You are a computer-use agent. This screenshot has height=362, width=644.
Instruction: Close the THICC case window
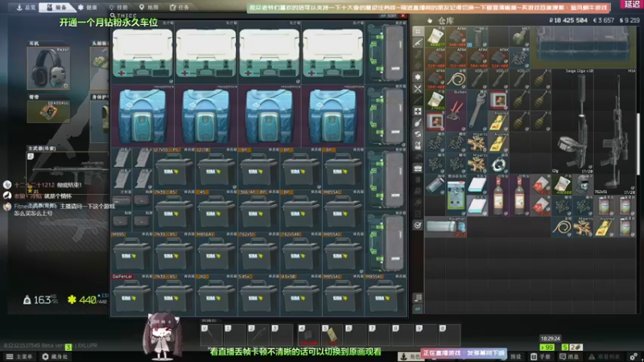click(x=403, y=15)
